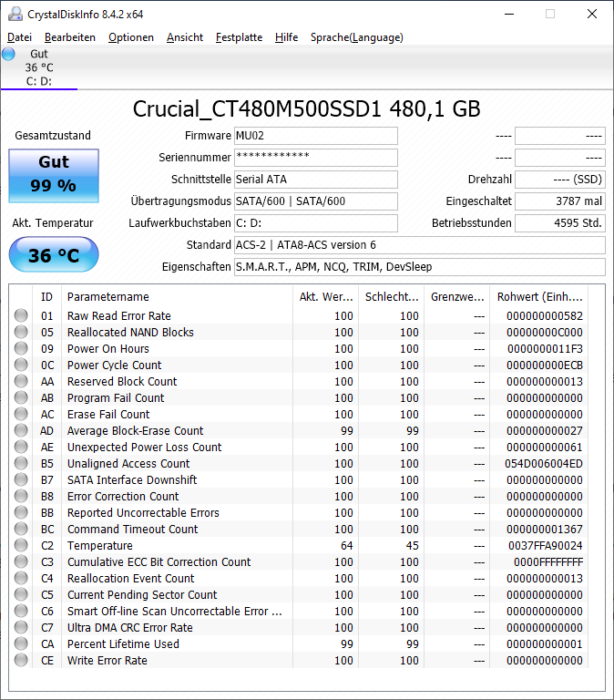Screen dimensions: 614x700
Task: Open the Datei menu
Action: (20, 37)
